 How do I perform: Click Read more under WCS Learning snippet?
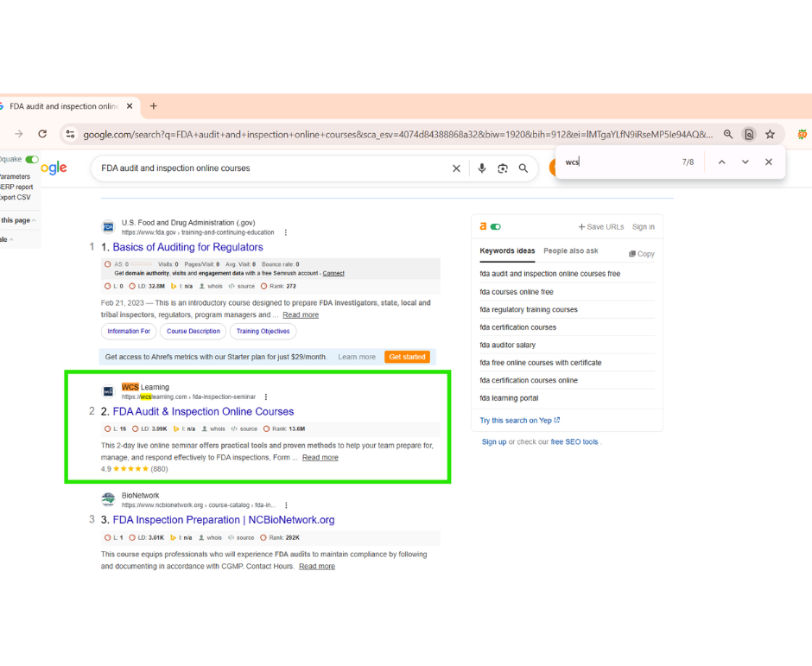coord(320,457)
